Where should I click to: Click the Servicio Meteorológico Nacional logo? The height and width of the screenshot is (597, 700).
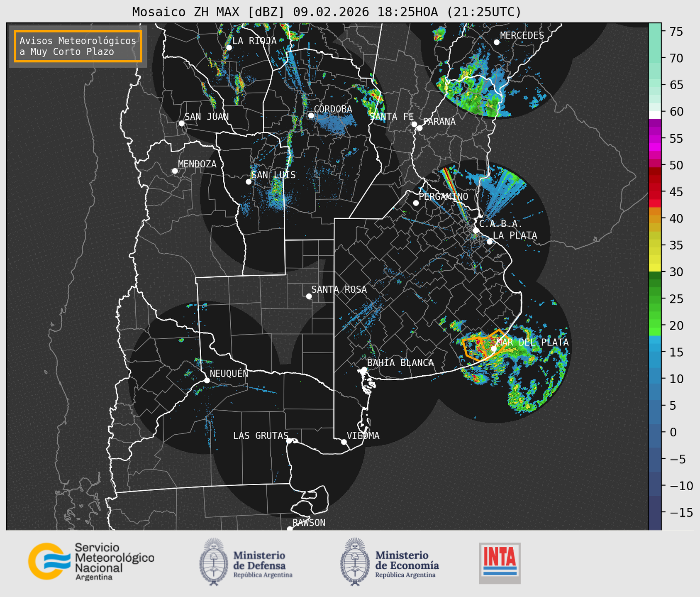coord(91,561)
